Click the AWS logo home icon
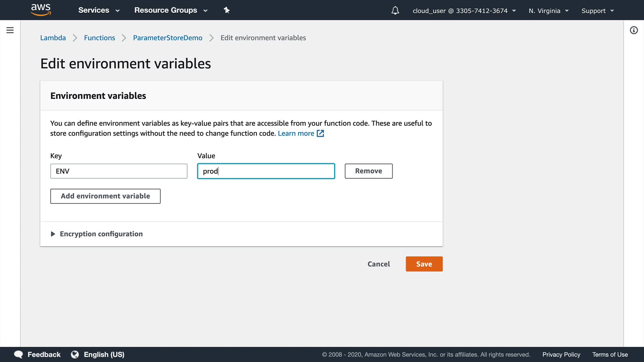Screen dimensions: 644x362 pos(41,10)
